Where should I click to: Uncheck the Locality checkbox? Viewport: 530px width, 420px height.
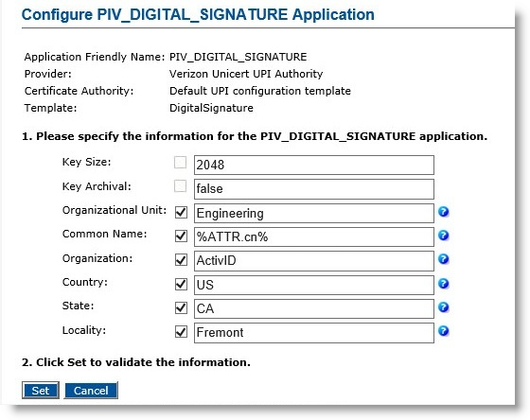coord(181,332)
